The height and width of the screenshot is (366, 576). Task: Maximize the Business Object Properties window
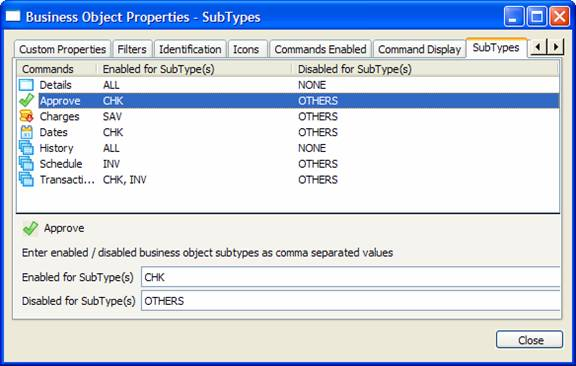(x=536, y=17)
